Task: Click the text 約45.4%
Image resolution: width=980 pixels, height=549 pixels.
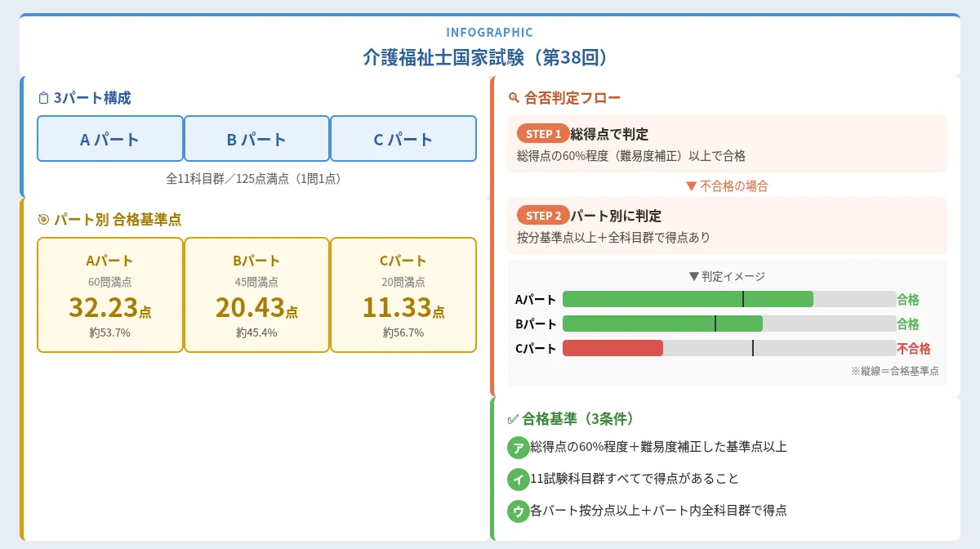Action: (x=256, y=333)
